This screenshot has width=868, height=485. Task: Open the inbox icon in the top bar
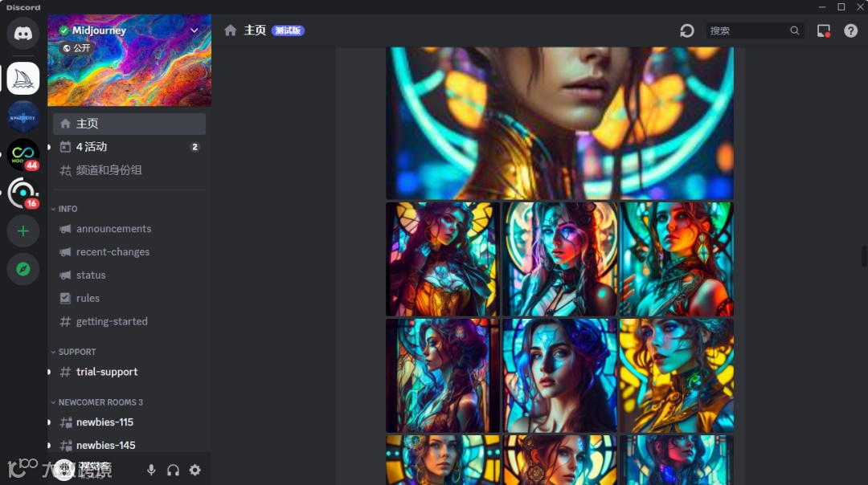[824, 31]
